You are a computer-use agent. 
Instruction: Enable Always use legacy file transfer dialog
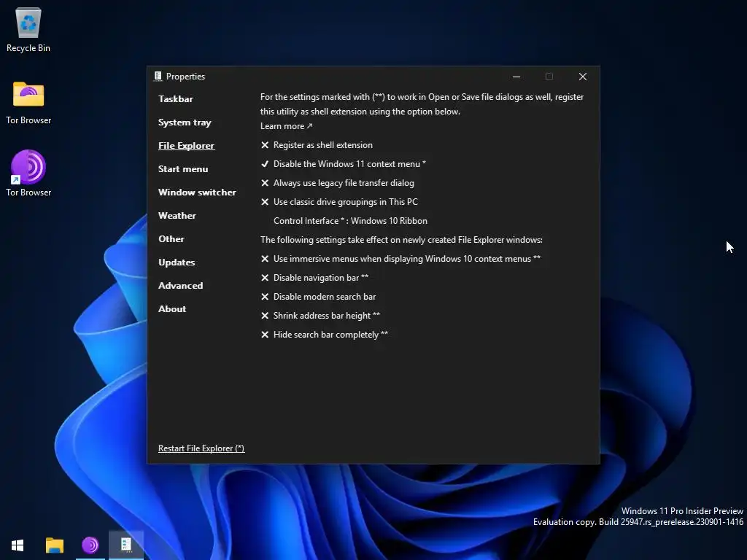[x=337, y=183]
